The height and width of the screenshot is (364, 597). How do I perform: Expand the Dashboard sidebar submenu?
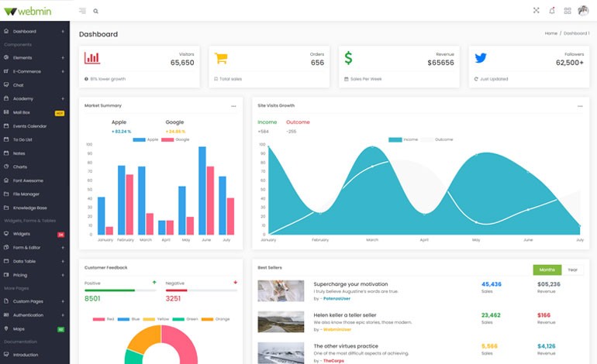(63, 31)
